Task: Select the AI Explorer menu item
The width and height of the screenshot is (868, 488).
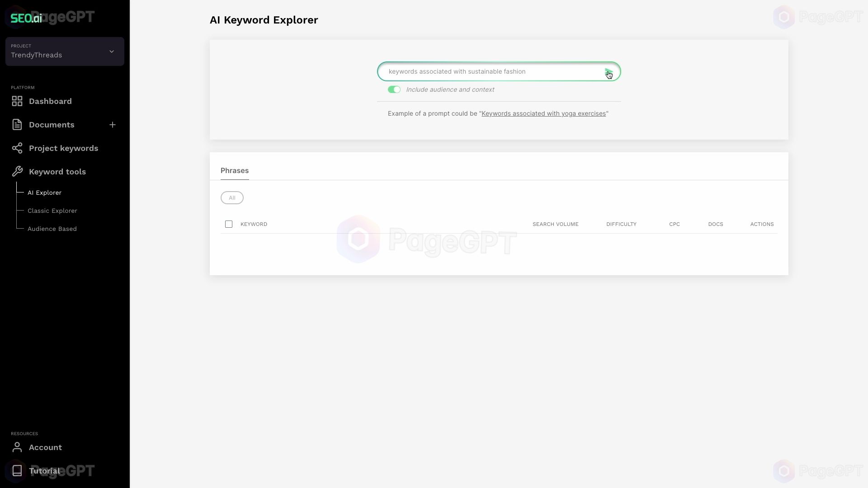Action: tap(45, 192)
